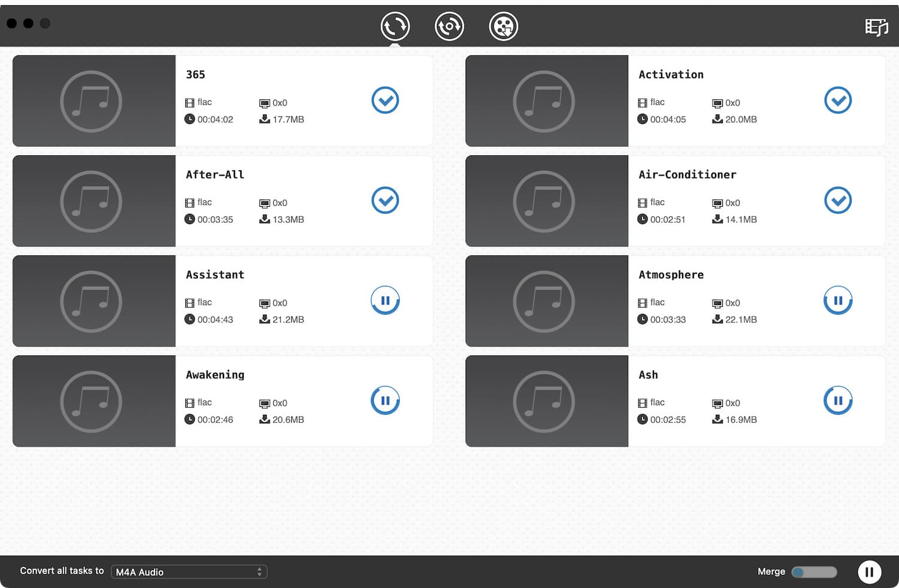
Task: Open the film reel toolbox tab
Action: 503,26
